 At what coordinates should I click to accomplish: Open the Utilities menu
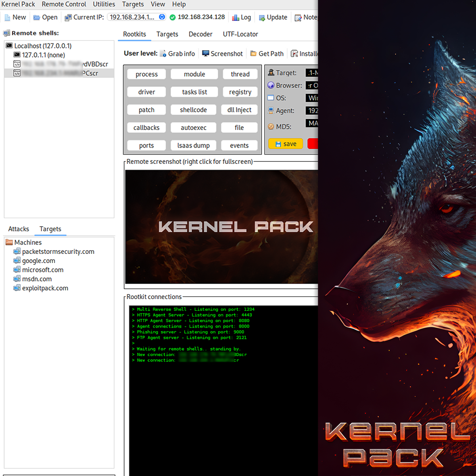pyautogui.click(x=104, y=4)
